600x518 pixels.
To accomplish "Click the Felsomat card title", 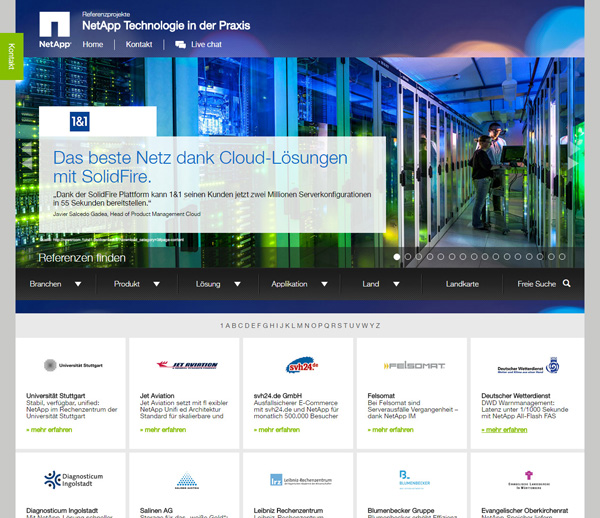I will (x=381, y=396).
